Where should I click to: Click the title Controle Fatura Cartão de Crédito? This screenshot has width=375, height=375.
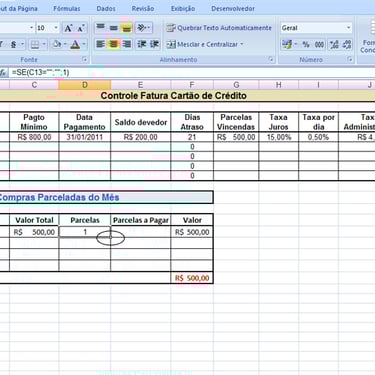(174, 96)
